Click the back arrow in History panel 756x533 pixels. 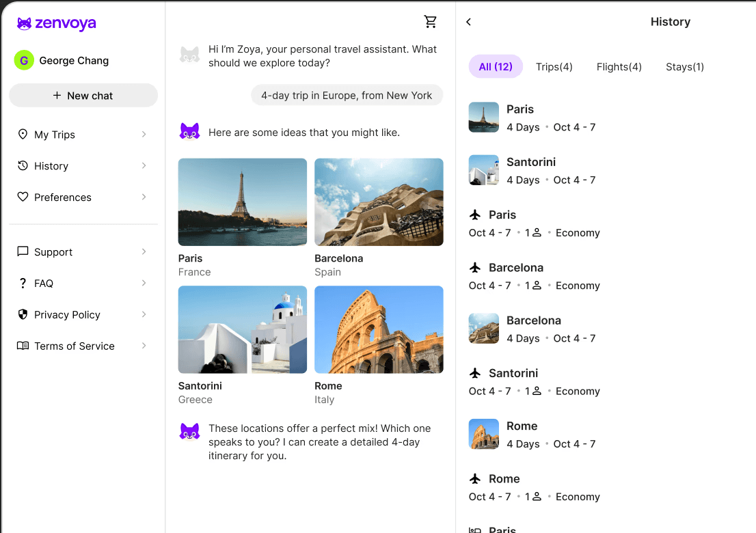tap(468, 21)
